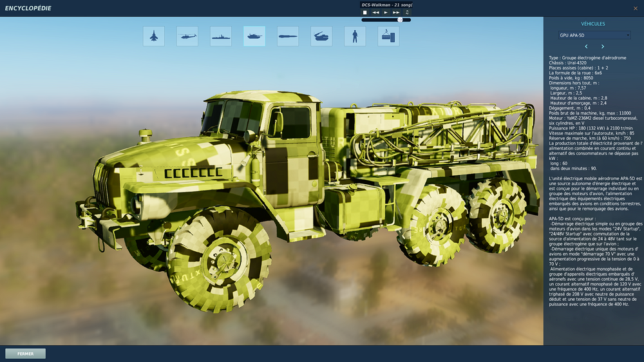Play the Walkman song
Image resolution: width=644 pixels, height=362 pixels.
(x=386, y=12)
